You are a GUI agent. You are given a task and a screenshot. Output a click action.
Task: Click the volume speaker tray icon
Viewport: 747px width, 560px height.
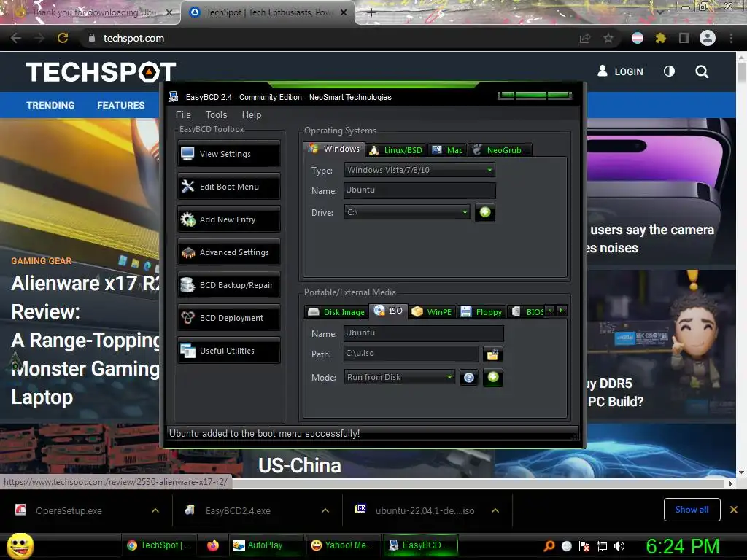(x=619, y=546)
